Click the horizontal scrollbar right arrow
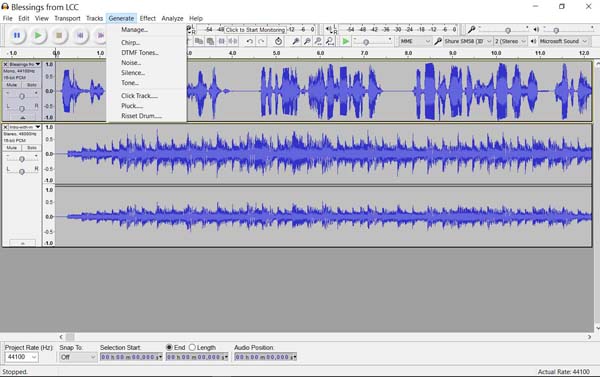The height and width of the screenshot is (377, 600). (589, 337)
